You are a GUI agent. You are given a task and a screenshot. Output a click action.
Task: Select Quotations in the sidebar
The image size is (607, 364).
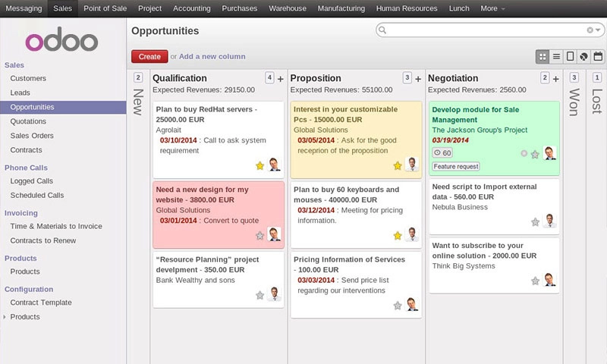click(28, 121)
